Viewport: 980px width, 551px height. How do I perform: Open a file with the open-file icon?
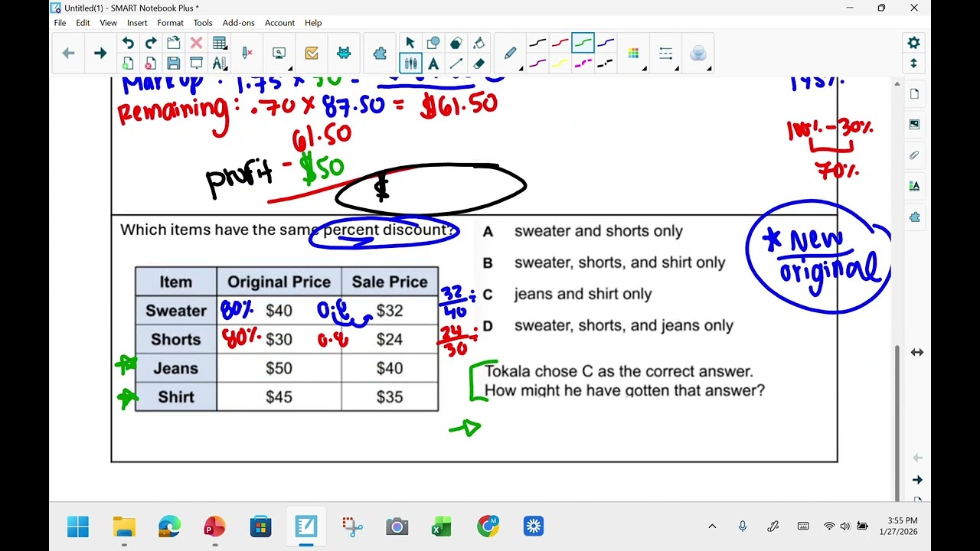point(173,43)
